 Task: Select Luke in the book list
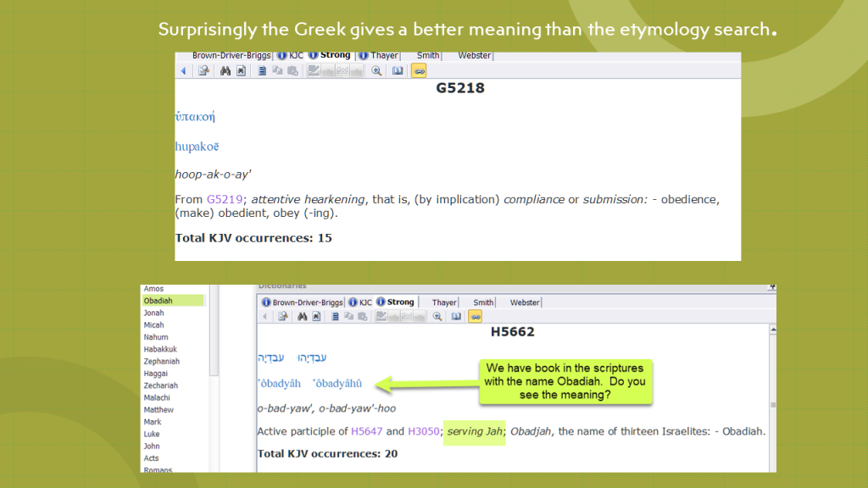[152, 435]
